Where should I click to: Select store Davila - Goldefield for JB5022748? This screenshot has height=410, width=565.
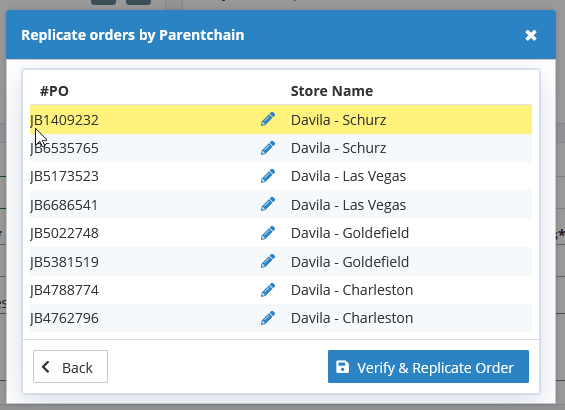pos(350,233)
